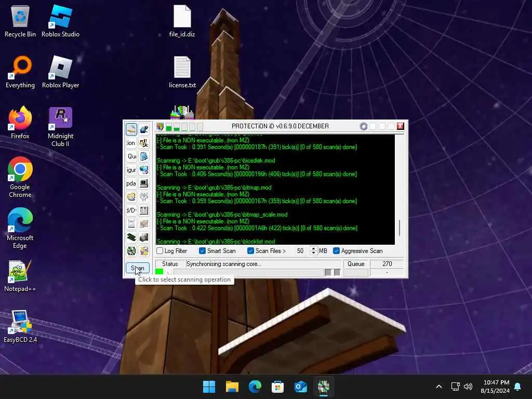Toggle the 'Scan Files >' checkbox
The height and width of the screenshot is (399, 532).
251,251
